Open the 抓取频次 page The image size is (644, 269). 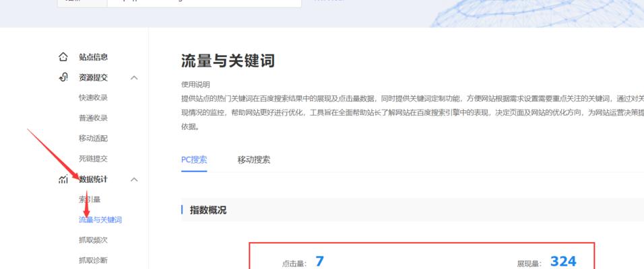point(93,240)
